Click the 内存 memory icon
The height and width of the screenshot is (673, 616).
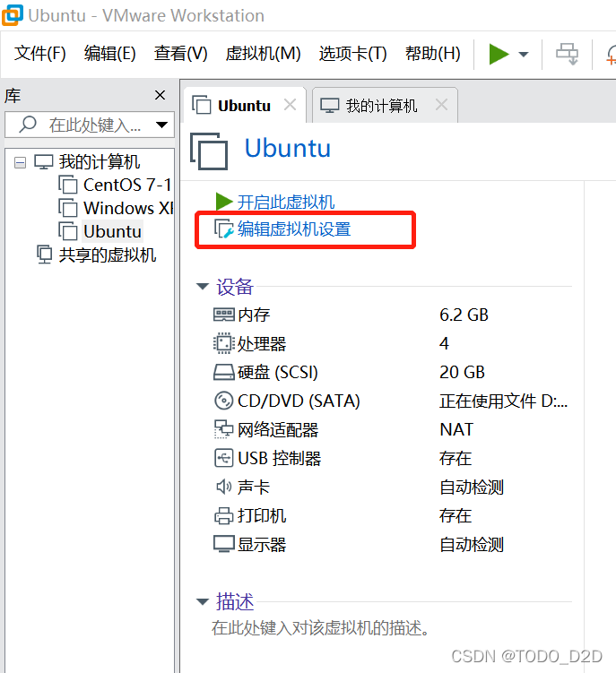pos(224,315)
